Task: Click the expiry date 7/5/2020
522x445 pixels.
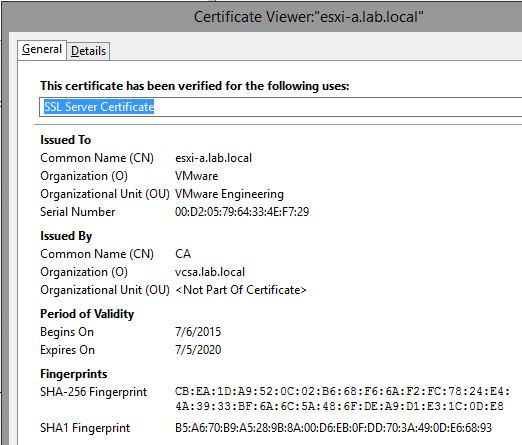Action: coord(198,350)
